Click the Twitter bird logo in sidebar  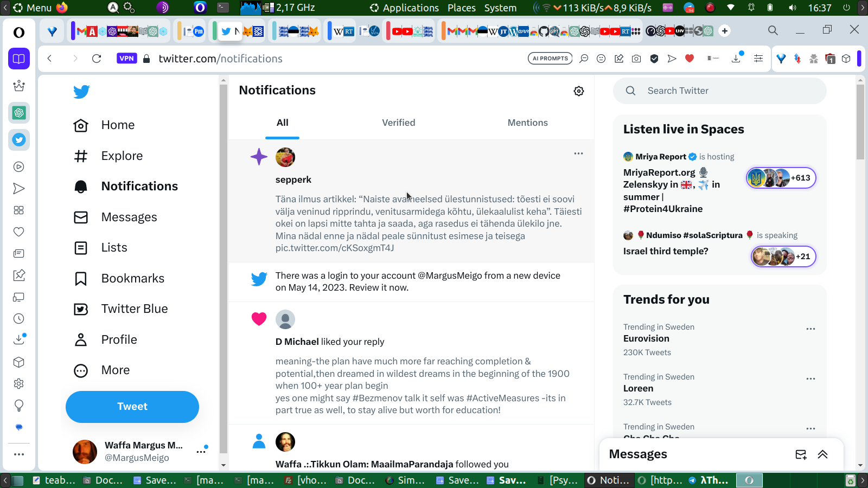tap(81, 92)
